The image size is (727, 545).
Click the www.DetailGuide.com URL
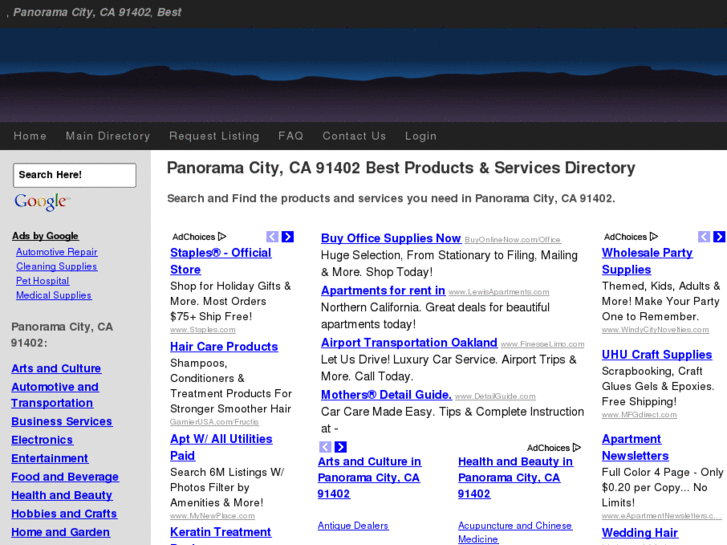point(495,397)
